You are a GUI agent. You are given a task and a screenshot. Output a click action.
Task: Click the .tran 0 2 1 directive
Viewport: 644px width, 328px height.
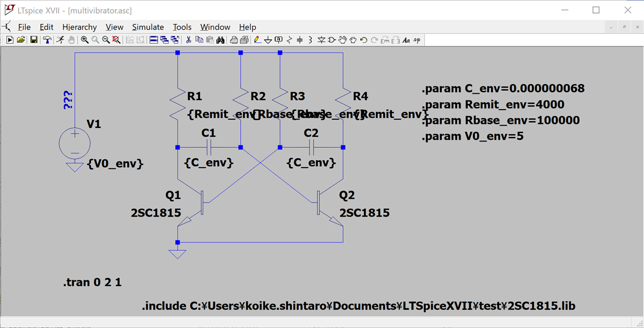92,283
